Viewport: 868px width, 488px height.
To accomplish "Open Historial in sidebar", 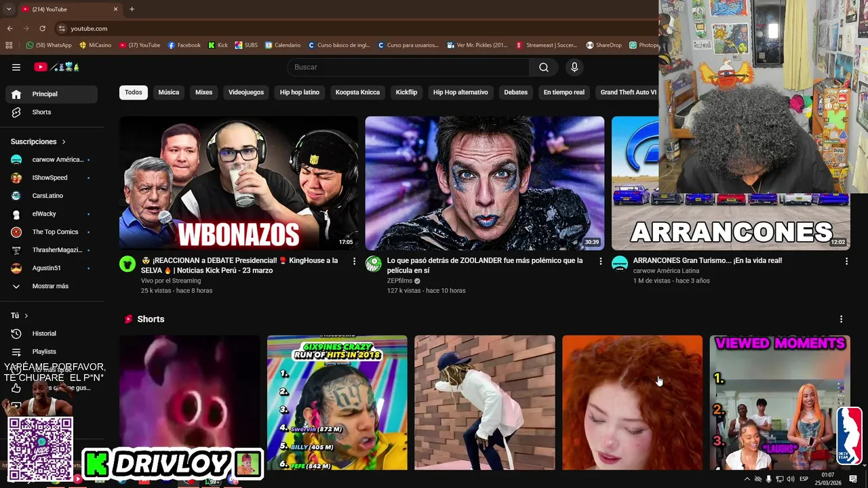I will point(52,333).
